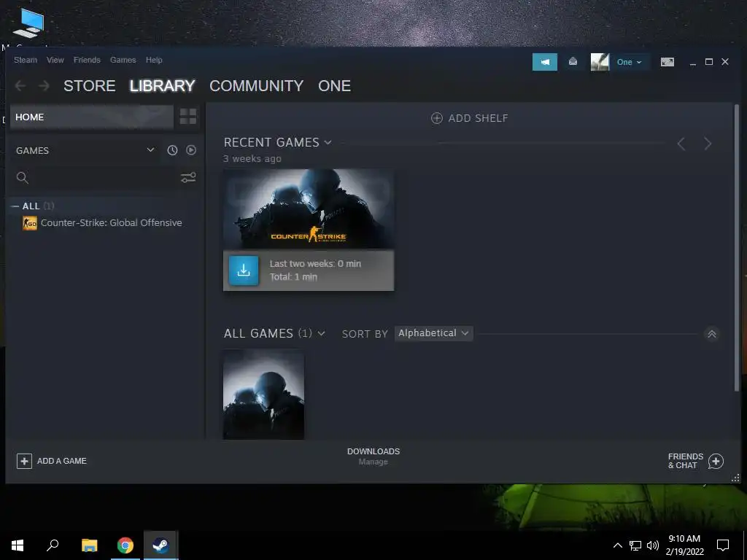Click ADD A GAME text

coord(62,461)
